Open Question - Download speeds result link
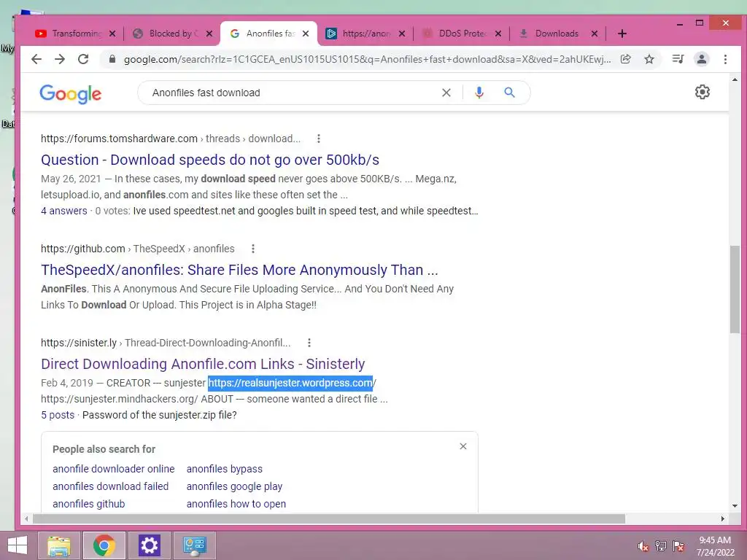 [x=210, y=160]
